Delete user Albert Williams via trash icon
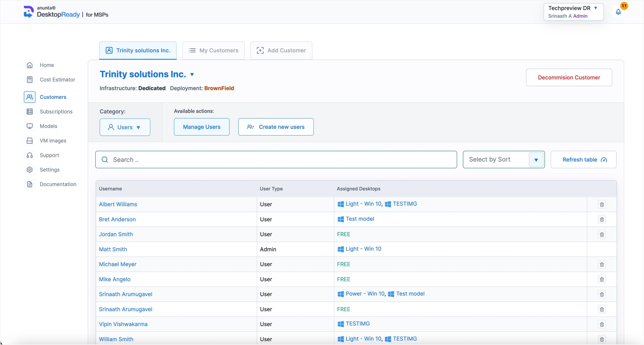Screen dimensions: 644x345 (x=601, y=204)
